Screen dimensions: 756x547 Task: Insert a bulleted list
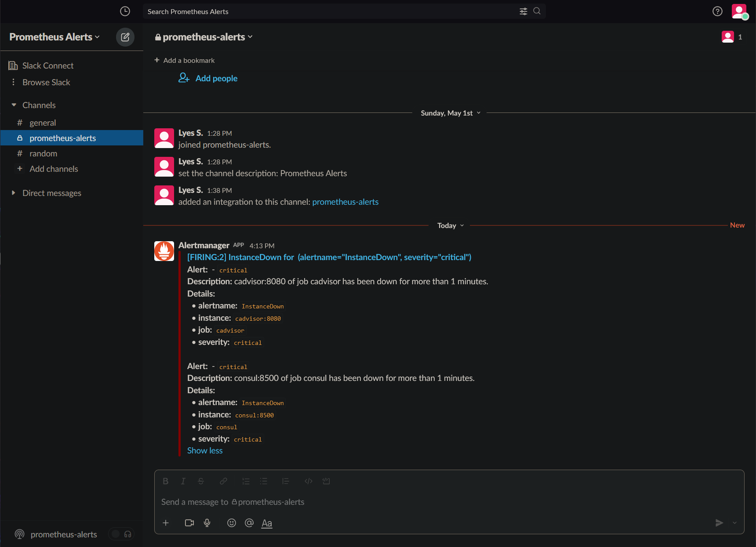tap(264, 481)
